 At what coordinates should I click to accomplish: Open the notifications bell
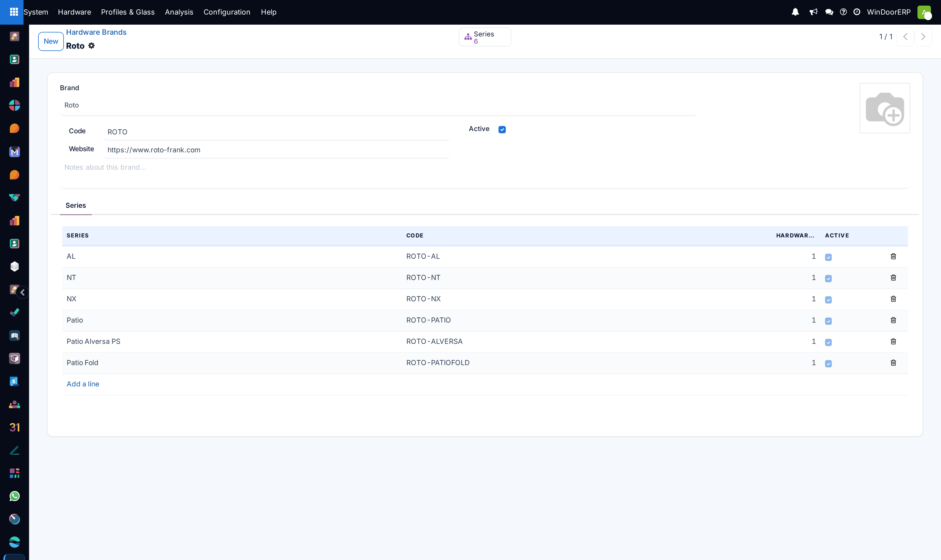[x=795, y=12]
